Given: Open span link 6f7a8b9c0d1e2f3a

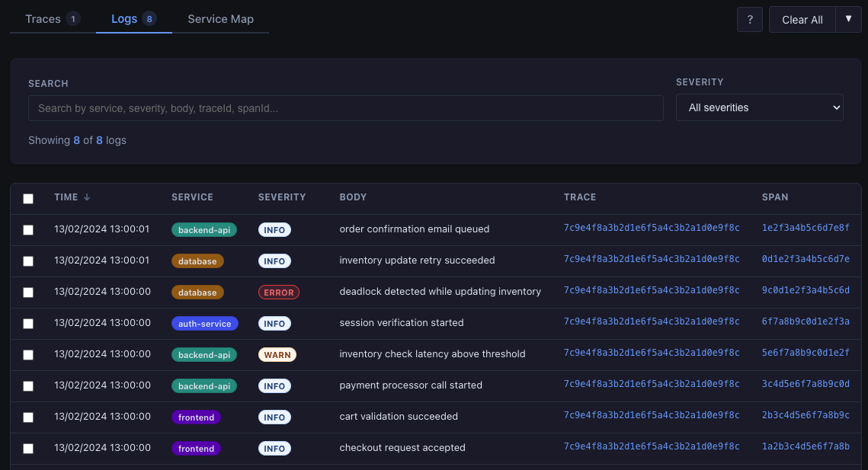Looking at the screenshot, I should tap(806, 321).
